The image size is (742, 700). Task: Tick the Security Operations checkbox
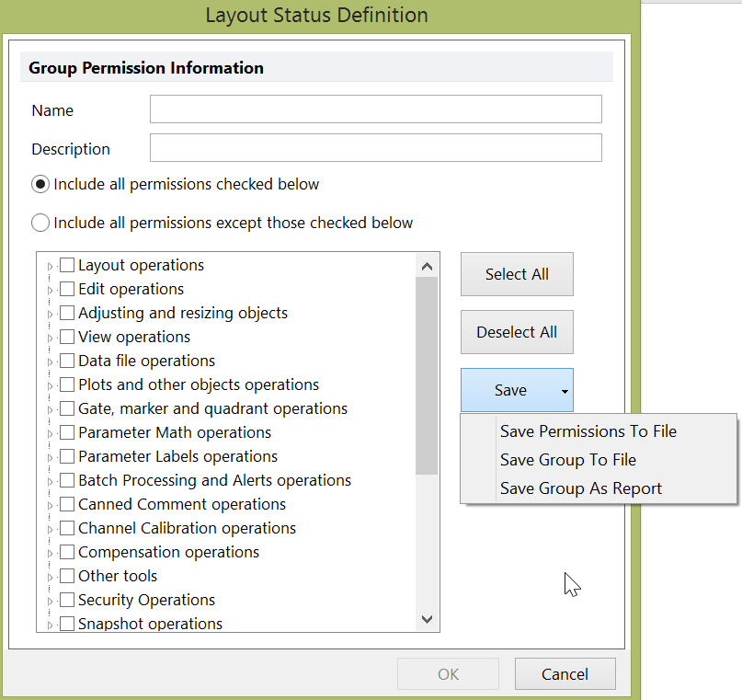[x=67, y=600]
